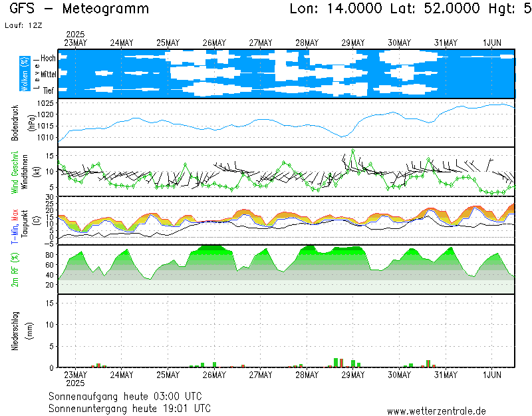Click the 'Hgt:' height label
Viewport: 532px width, 416px height.
click(503, 9)
